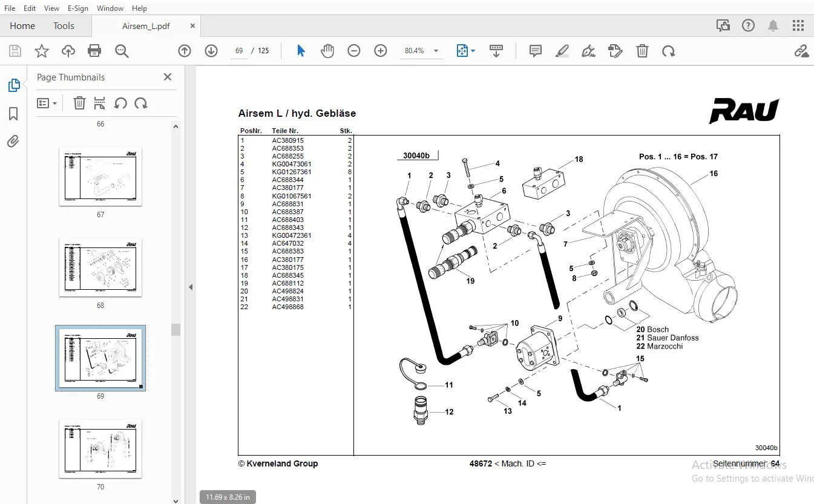
Task: Share a link to the file
Action: (x=801, y=51)
